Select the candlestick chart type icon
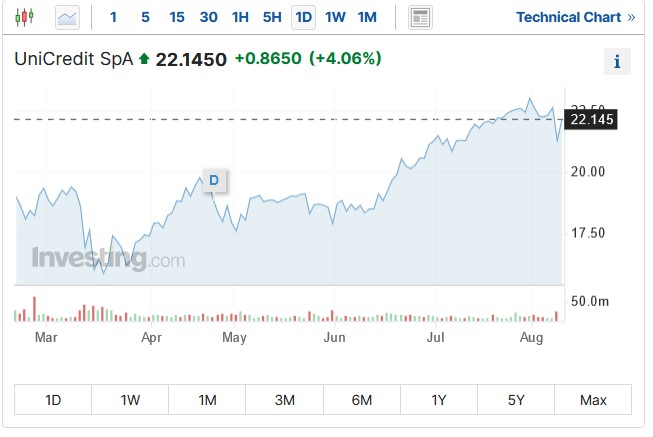653x437 pixels. tap(24, 17)
